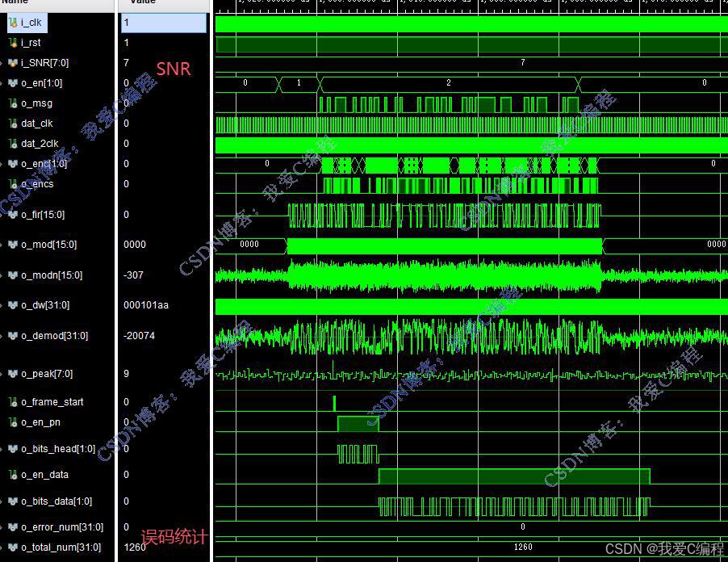The width and height of the screenshot is (728, 562).
Task: Click the o_dw value 000101aa
Action: pos(146,305)
